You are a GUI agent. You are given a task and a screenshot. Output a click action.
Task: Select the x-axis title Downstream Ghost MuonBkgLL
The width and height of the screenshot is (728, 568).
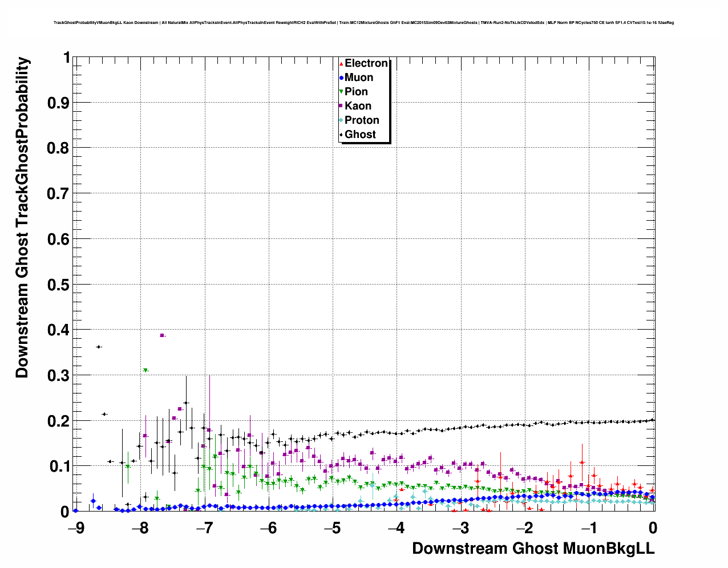pyautogui.click(x=533, y=549)
